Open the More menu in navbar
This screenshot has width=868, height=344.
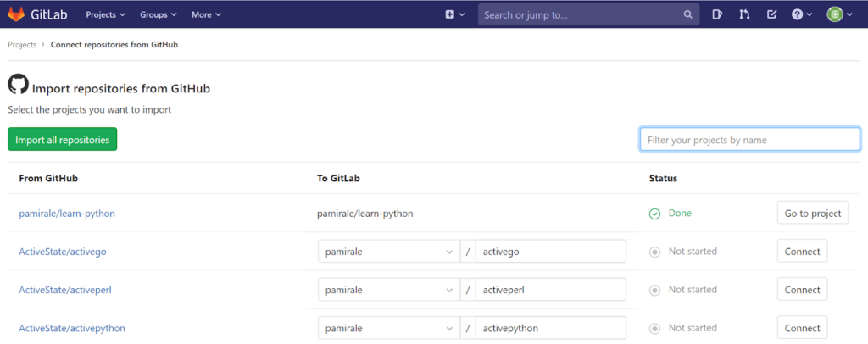coord(207,15)
